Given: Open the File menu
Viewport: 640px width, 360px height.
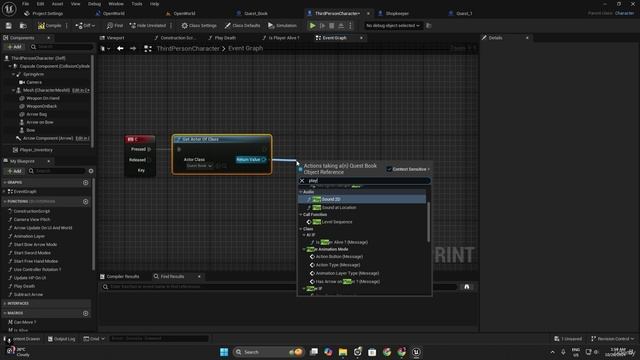Looking at the screenshot, I should click(25, 4).
